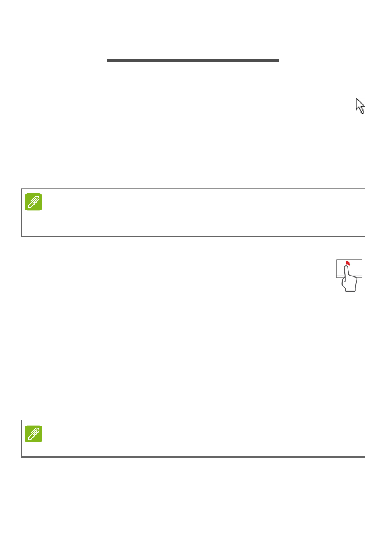Click the lower green paperclip note icon
The image size is (392, 555).
coord(33,434)
